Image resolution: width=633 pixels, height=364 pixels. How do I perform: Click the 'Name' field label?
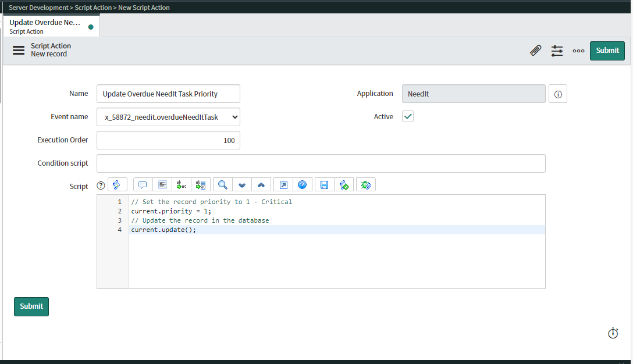(x=79, y=94)
